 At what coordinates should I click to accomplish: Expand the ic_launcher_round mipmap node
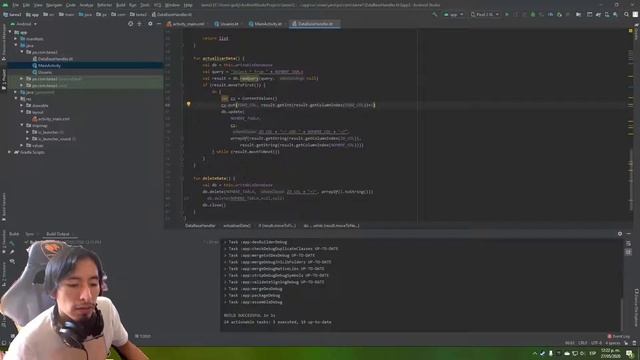coord(28,139)
